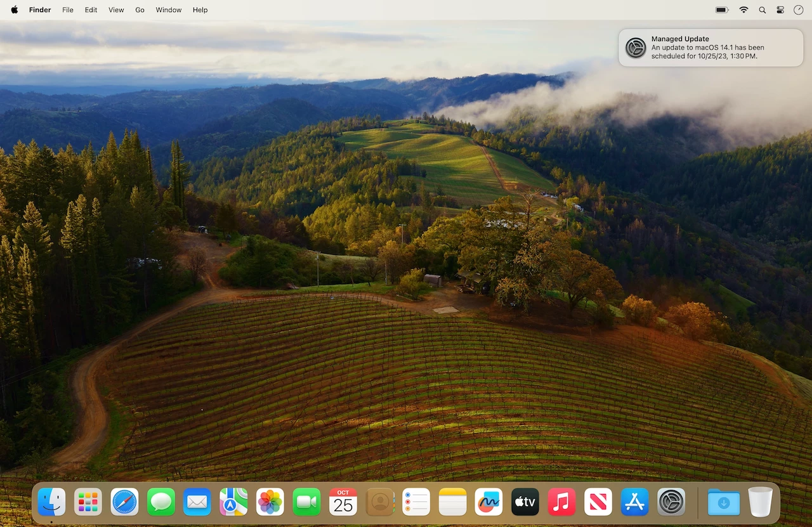Launch Freeform from the Dock
Viewport: 812px width, 527px height.
click(488, 502)
